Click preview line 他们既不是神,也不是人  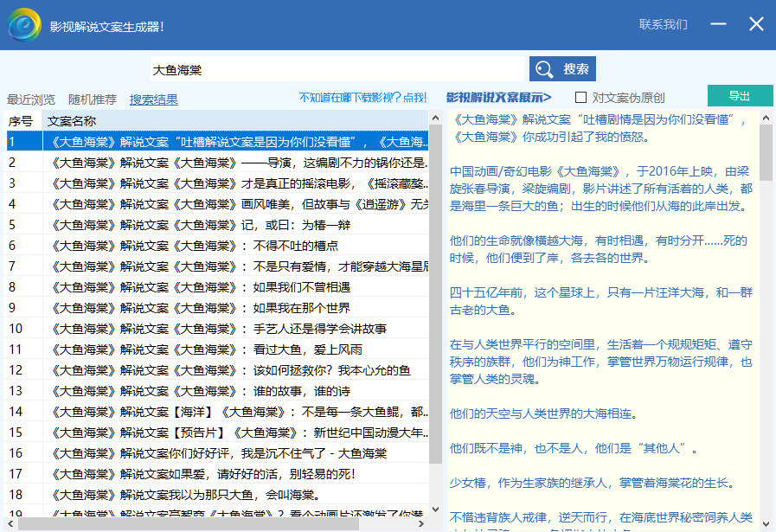(x=574, y=448)
